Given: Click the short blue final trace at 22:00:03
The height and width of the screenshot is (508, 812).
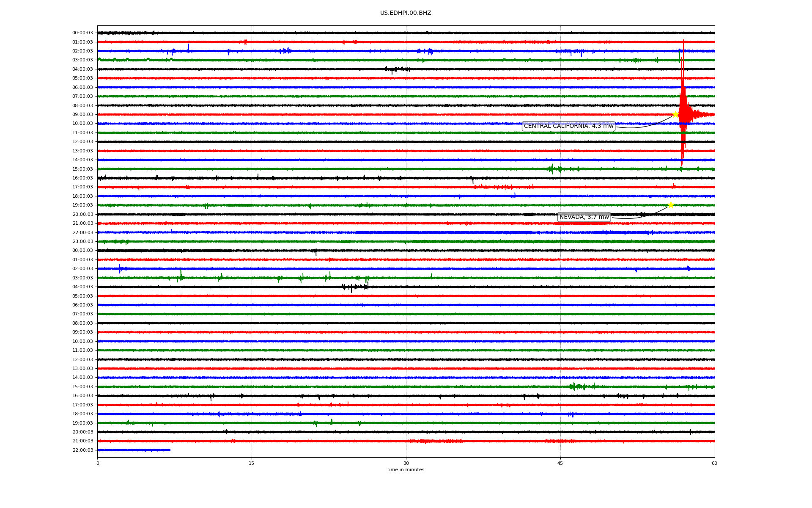Looking at the screenshot, I should coord(134,450).
